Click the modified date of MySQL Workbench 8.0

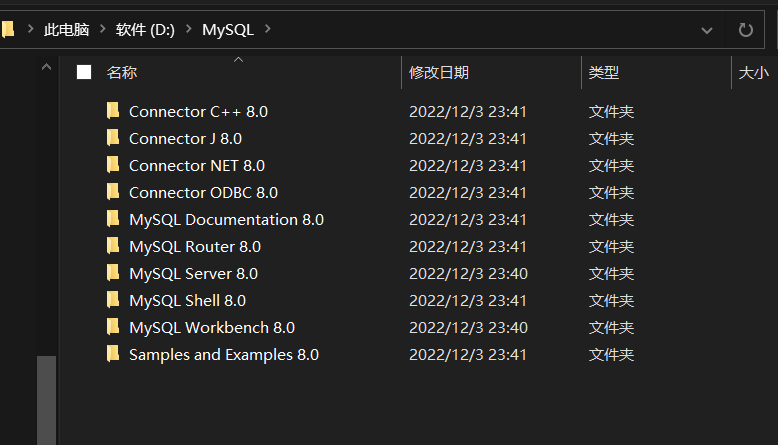(468, 328)
